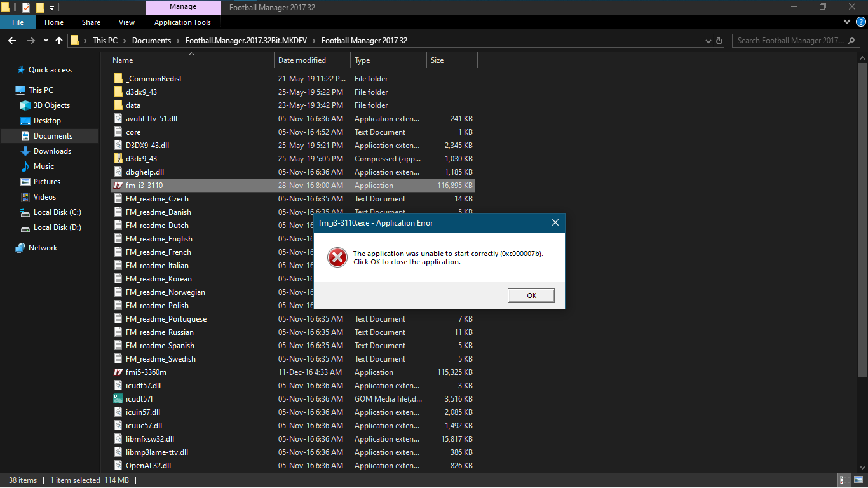Click Football.Manager.2017.32Bit.MKDEV breadcrumb
868x488 pixels.
246,41
